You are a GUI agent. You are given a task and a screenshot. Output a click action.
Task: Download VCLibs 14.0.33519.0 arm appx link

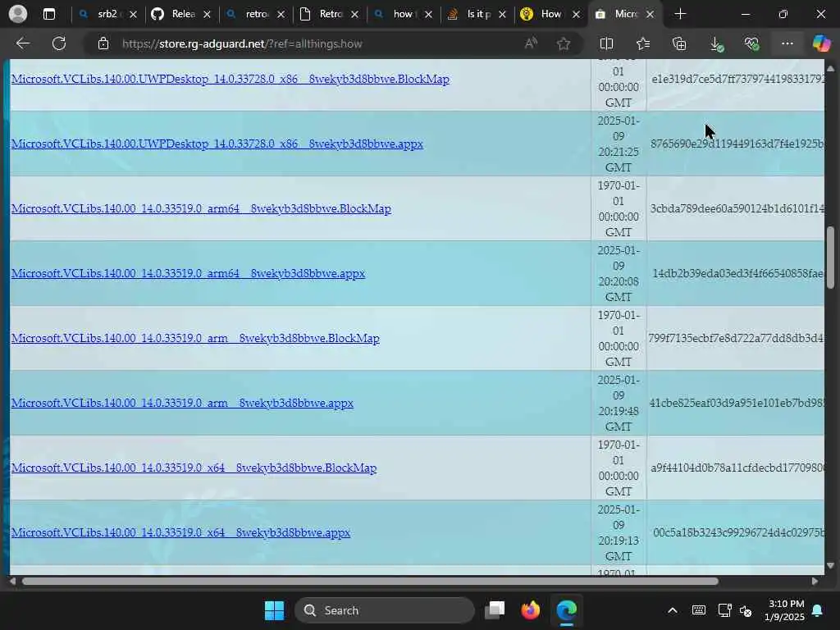(x=182, y=404)
